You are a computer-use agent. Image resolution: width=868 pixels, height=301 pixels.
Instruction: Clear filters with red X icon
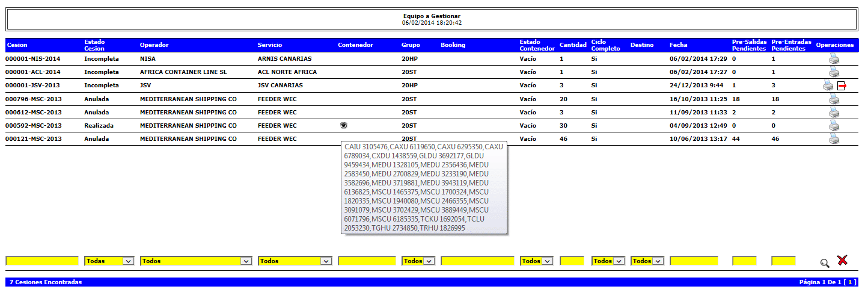click(x=842, y=260)
